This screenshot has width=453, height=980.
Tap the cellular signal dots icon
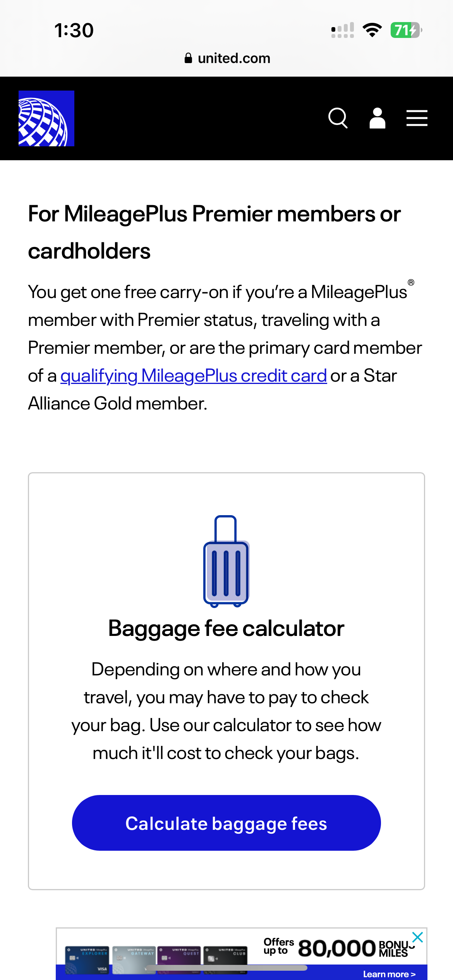click(x=343, y=30)
